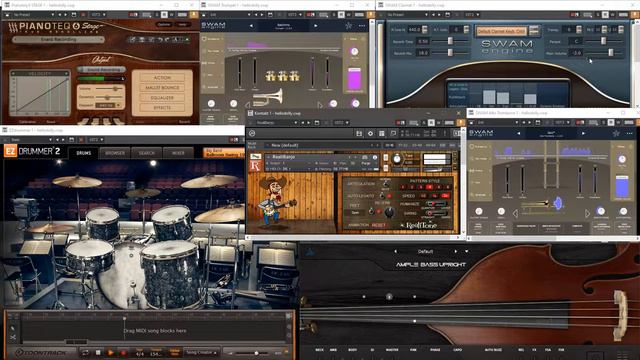This screenshot has height=360, width=640.
Task: Open the Pianoteq Help menu
Action: pos(182,24)
